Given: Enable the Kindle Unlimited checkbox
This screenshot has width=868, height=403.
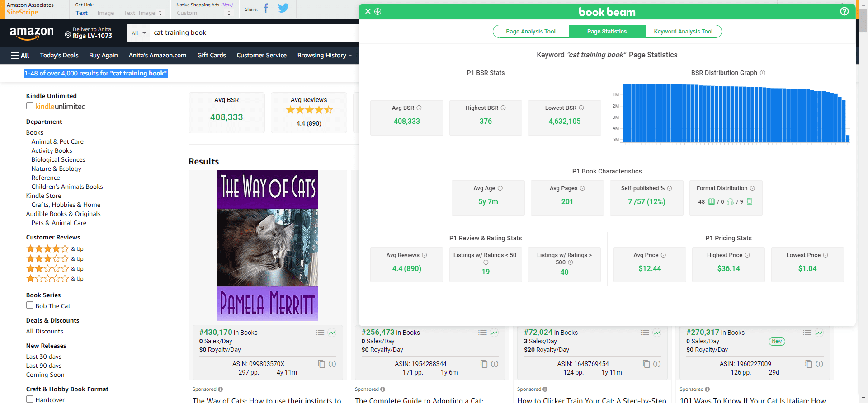Looking at the screenshot, I should coord(30,106).
